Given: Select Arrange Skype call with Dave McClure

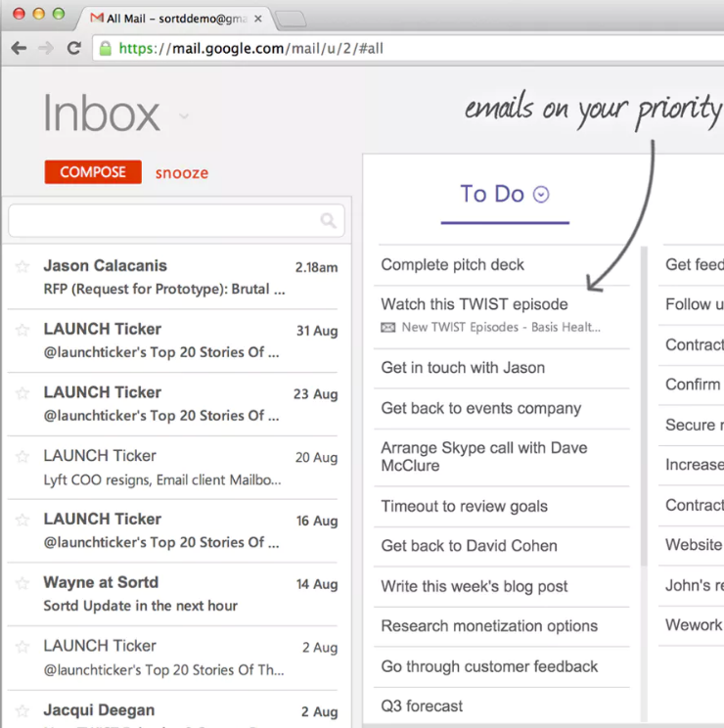Looking at the screenshot, I should 502,457.
